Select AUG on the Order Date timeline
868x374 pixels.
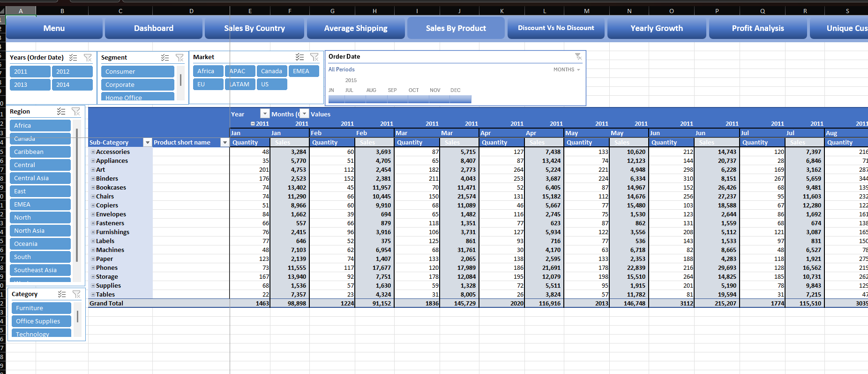371,90
